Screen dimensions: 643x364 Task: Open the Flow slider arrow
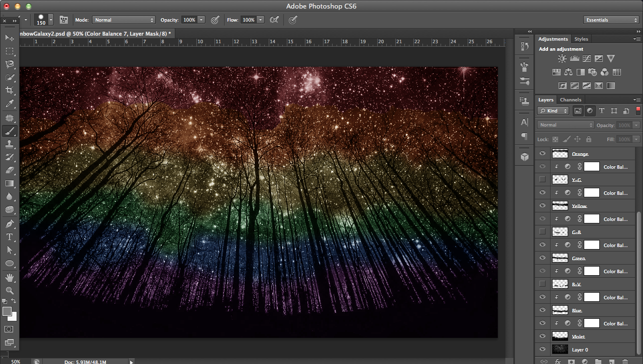pyautogui.click(x=261, y=20)
